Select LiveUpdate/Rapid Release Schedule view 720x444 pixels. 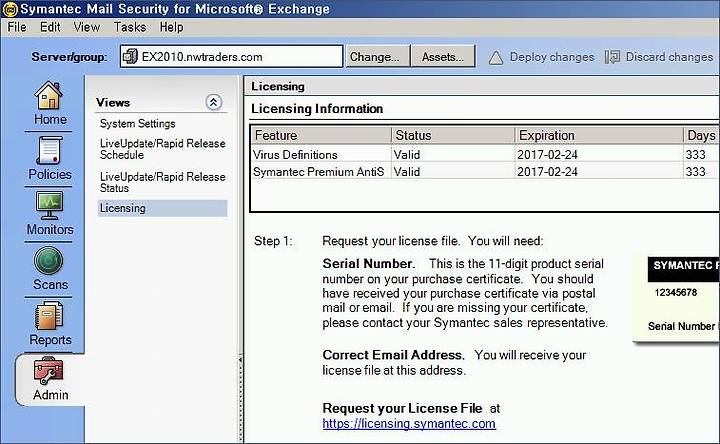click(x=163, y=149)
